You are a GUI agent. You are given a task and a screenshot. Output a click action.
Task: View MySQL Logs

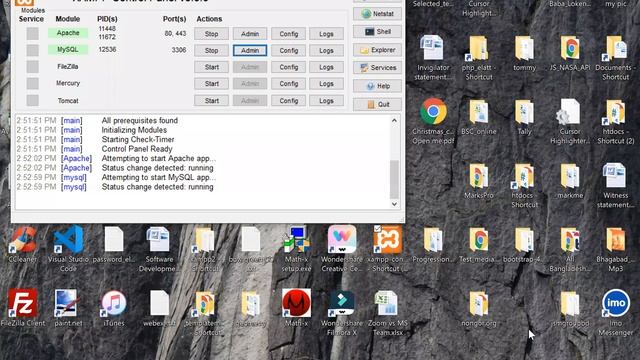click(326, 51)
